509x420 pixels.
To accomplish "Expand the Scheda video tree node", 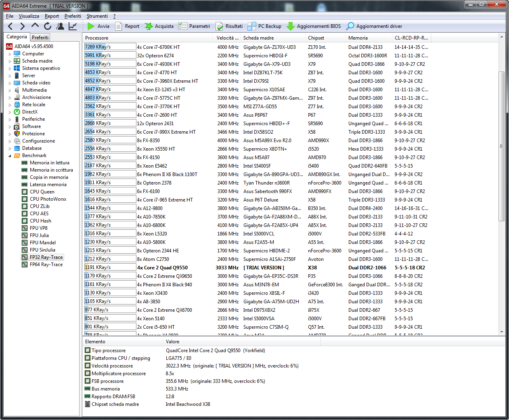I will (x=10, y=83).
